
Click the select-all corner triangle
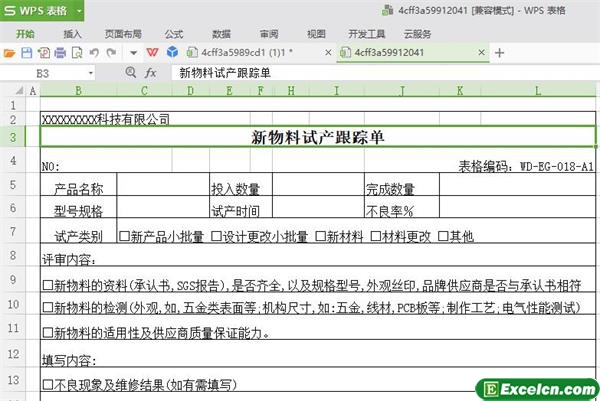(19, 91)
